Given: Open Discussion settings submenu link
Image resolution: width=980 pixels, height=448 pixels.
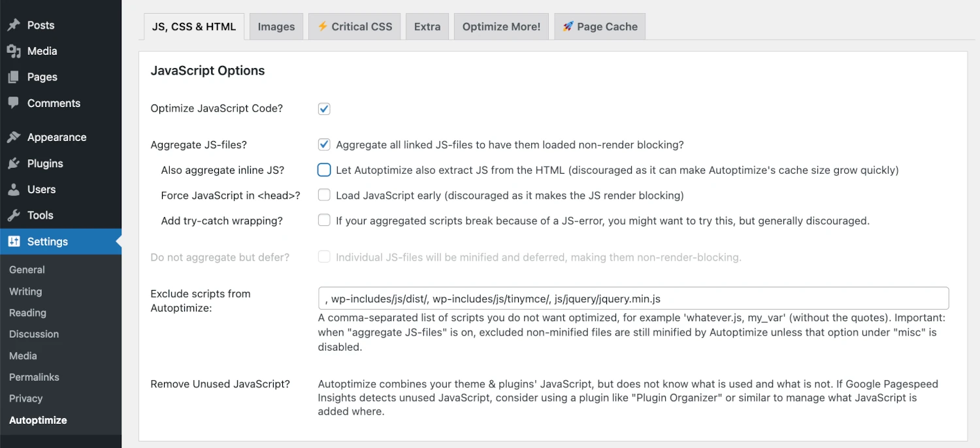Looking at the screenshot, I should click(34, 334).
